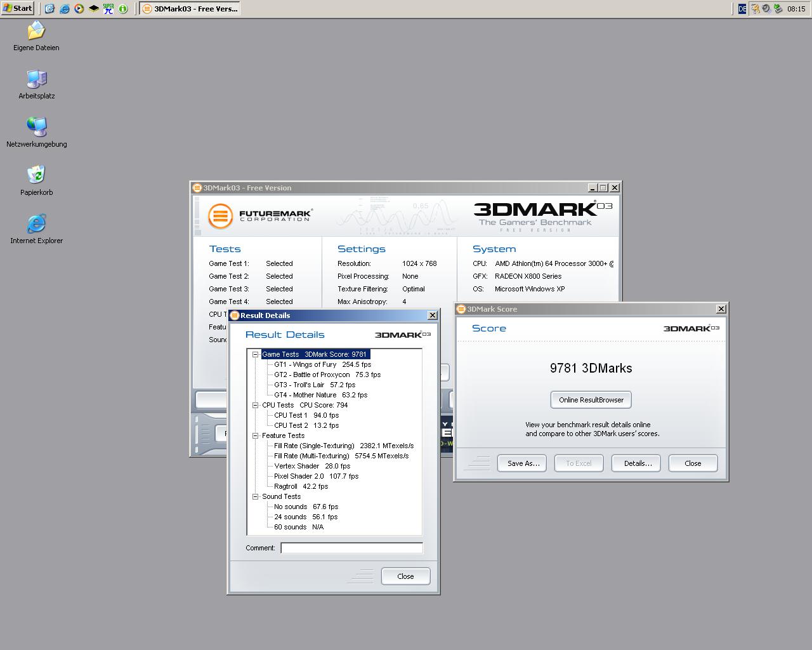
Task: Click the DE language indicator in the tray
Action: click(742, 9)
